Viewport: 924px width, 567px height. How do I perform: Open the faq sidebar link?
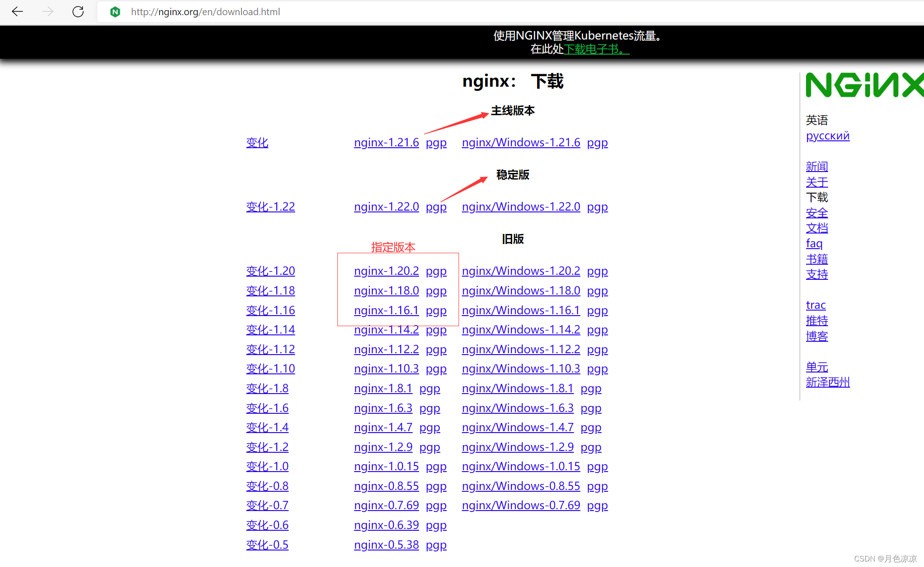pos(814,244)
